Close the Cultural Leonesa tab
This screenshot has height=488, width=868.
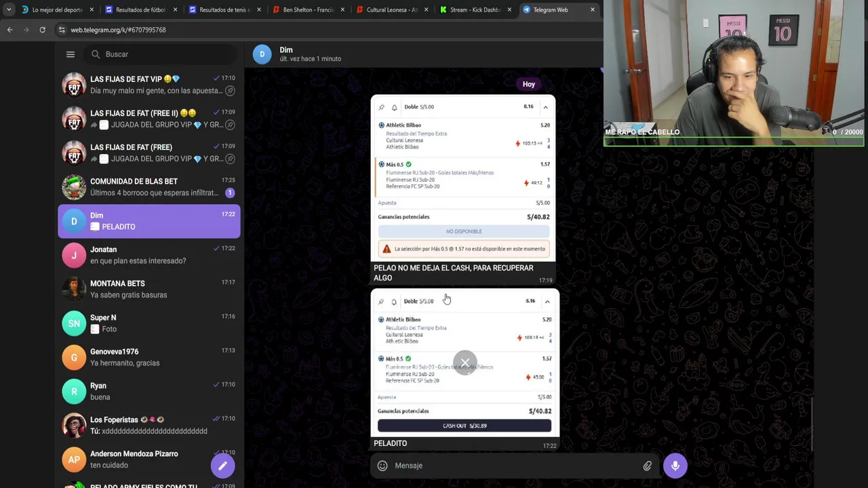(x=426, y=9)
